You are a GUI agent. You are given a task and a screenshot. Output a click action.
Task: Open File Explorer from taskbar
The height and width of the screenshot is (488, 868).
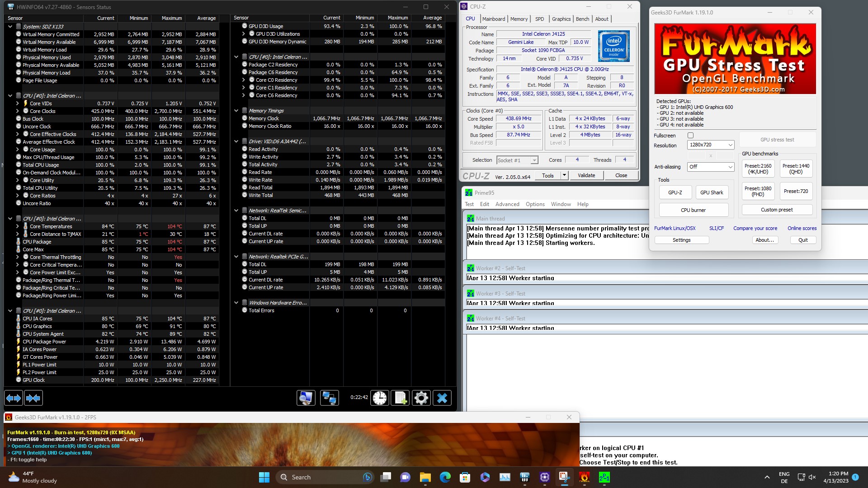tap(425, 477)
